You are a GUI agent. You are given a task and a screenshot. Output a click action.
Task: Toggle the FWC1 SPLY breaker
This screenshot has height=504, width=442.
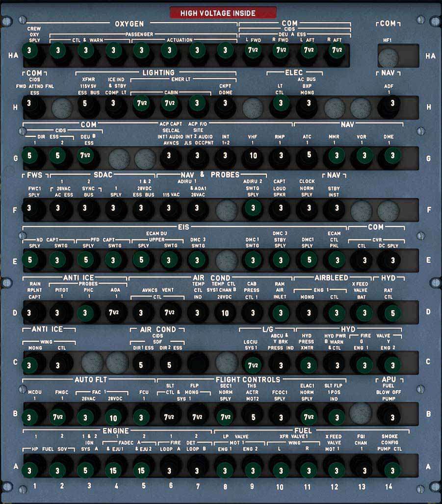30,208
